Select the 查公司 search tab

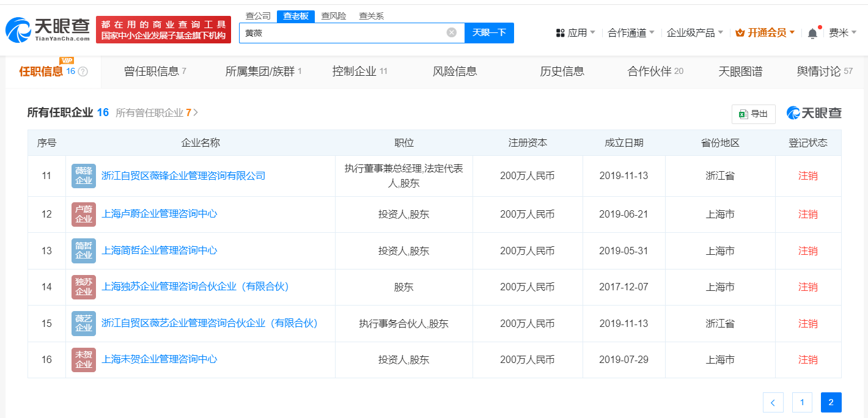pyautogui.click(x=257, y=16)
